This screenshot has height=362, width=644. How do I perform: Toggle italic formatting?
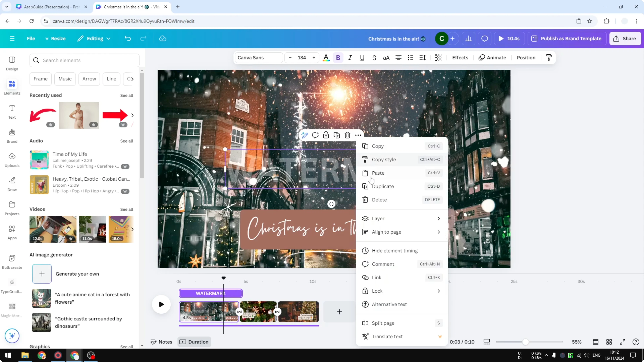[350, 58]
